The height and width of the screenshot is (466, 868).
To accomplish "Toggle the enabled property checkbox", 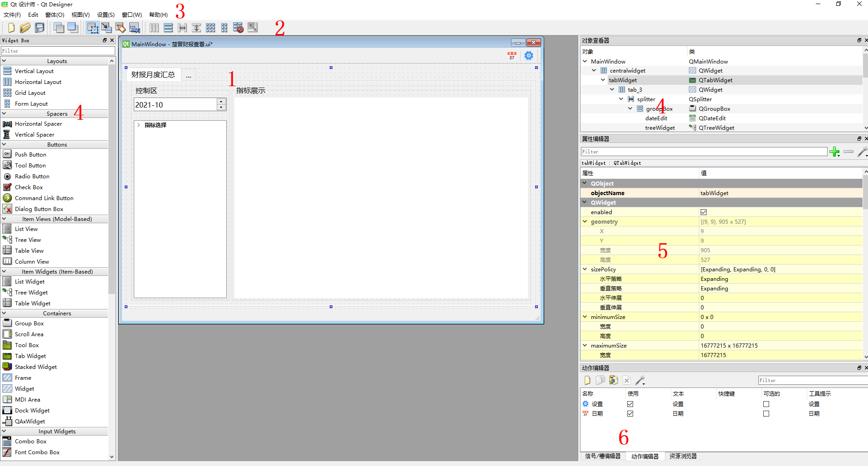I will pos(703,212).
